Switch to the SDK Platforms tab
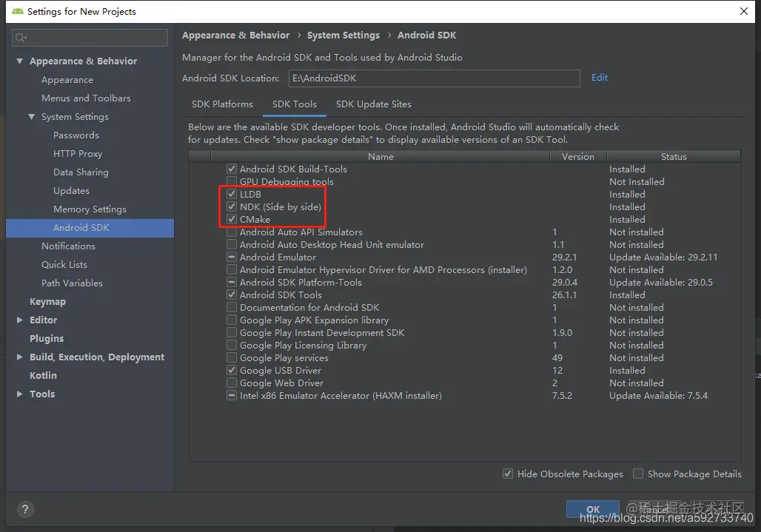The image size is (761, 532). (x=222, y=104)
